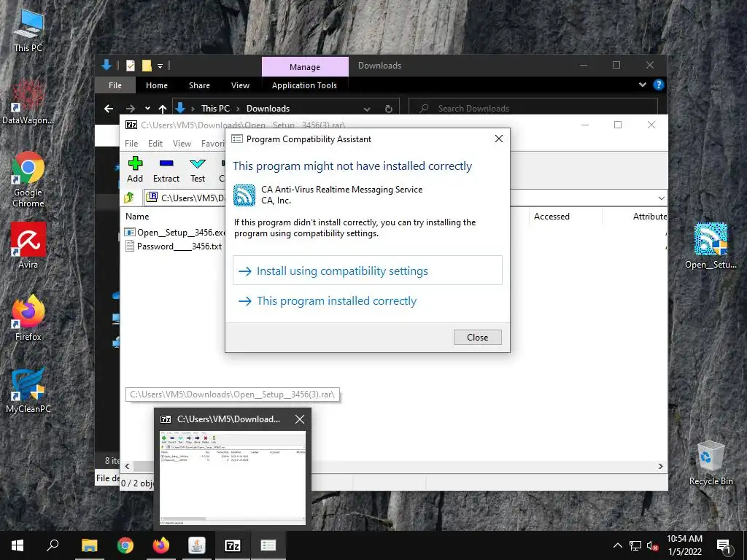Open Chrome from the taskbar
The image size is (747, 560).
click(125, 545)
